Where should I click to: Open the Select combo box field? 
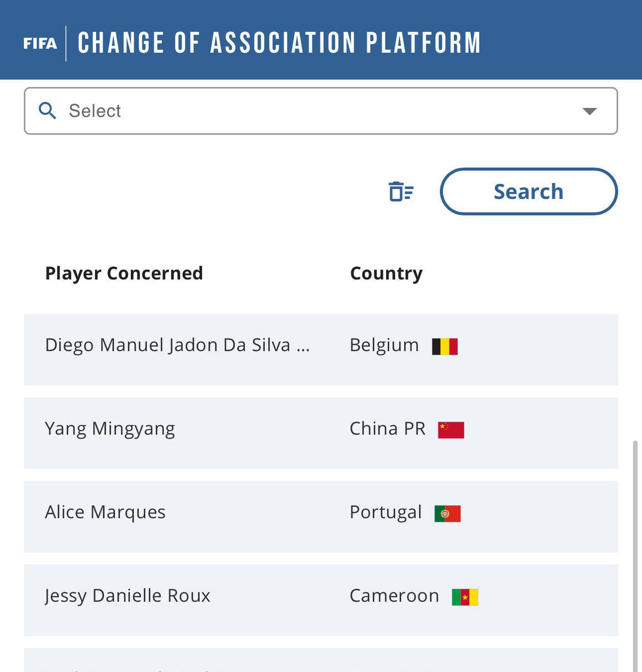click(321, 111)
